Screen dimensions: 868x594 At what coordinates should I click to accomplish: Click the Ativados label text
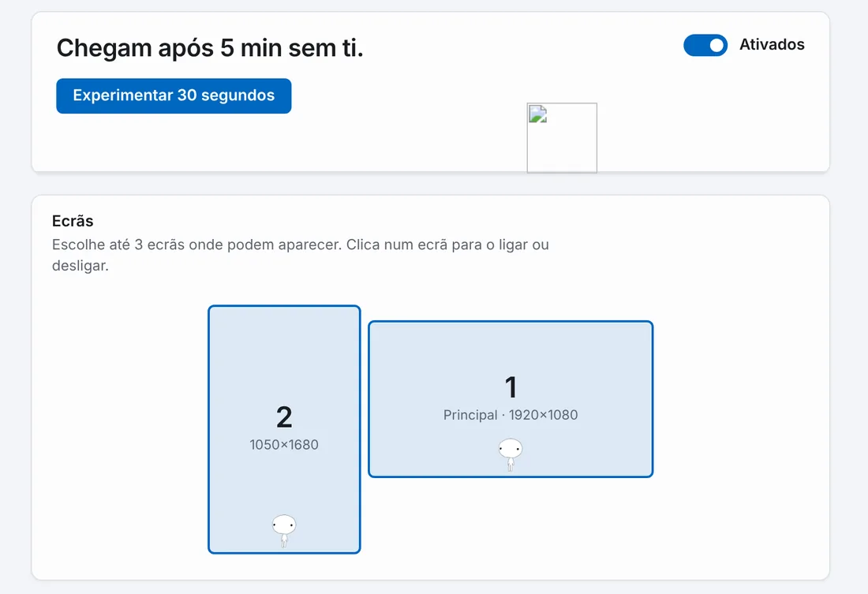(x=772, y=45)
